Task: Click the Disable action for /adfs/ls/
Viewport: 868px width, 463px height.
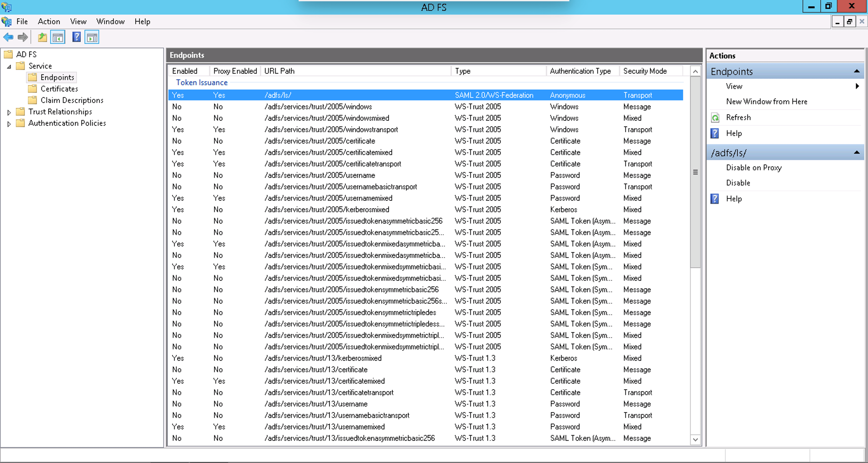Action: (x=738, y=183)
